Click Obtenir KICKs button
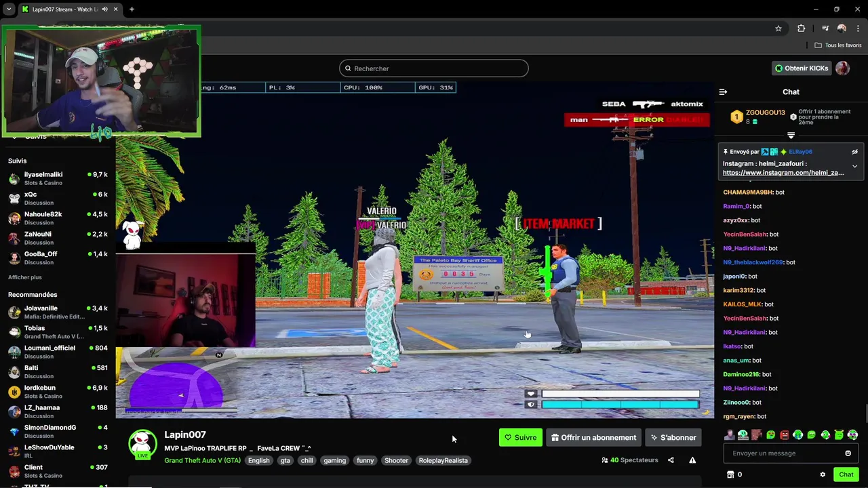Screen dimensions: 868x488 coord(801,68)
